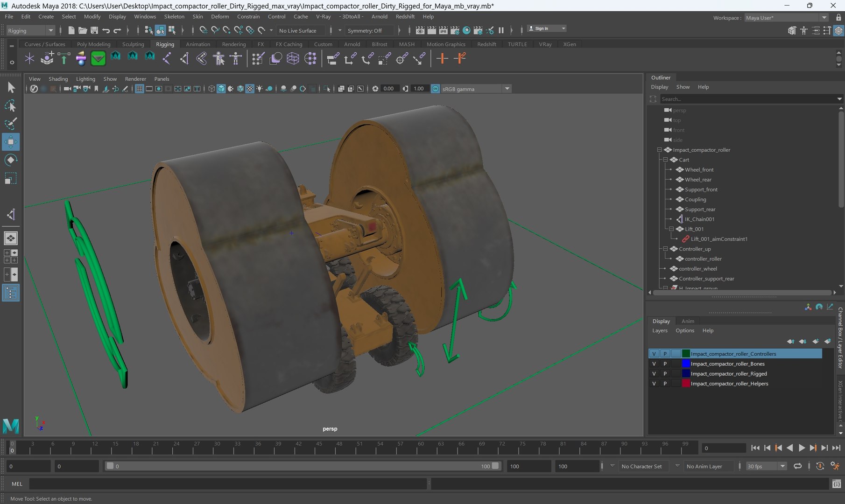Click the green Quick Rig shelf icon
Viewport: 845px width, 504px height.
(x=98, y=58)
